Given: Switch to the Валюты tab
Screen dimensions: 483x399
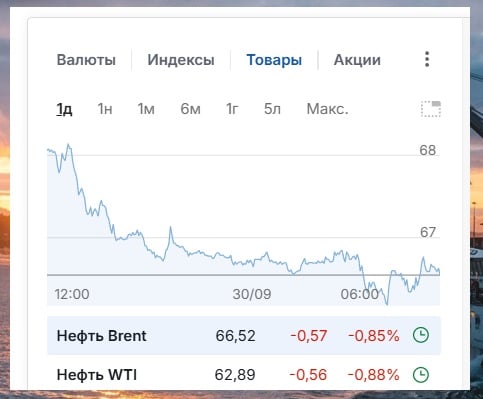Looking at the screenshot, I should pos(86,60).
